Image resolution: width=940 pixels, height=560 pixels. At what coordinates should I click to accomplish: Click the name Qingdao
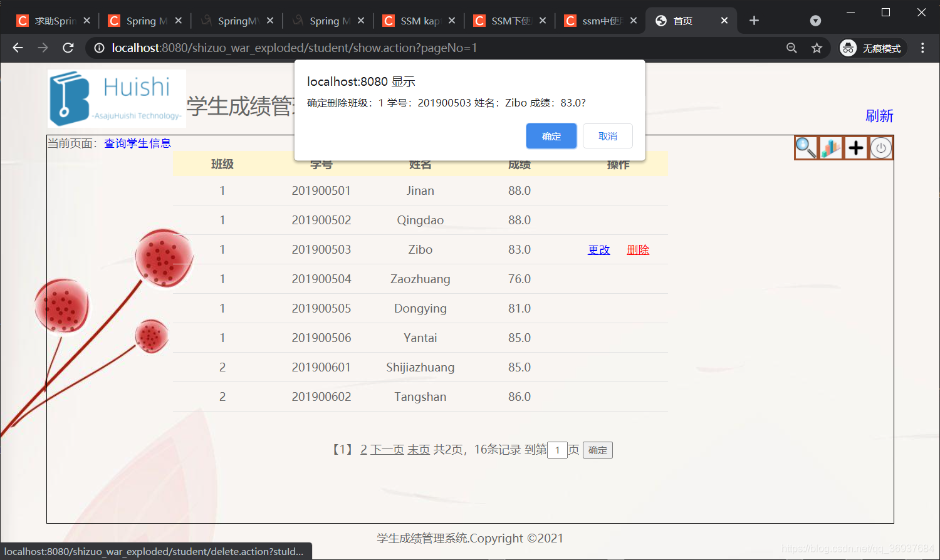[x=420, y=220]
